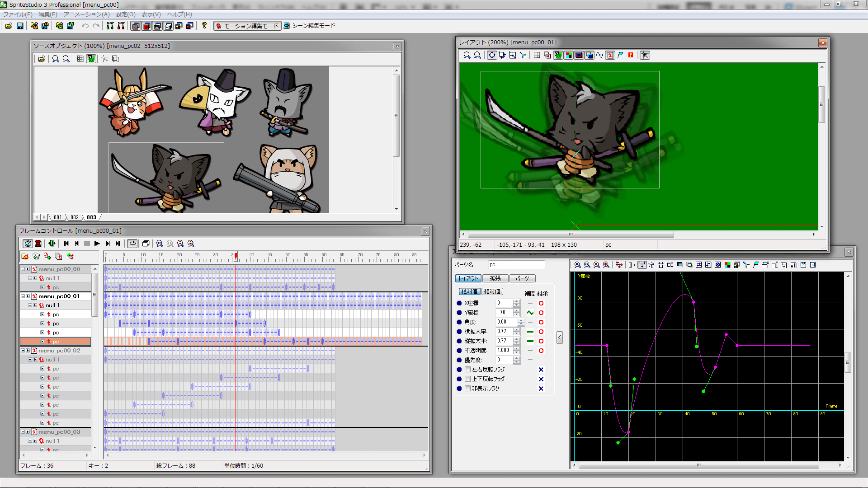Open the 設定(O) menu

[x=126, y=14]
